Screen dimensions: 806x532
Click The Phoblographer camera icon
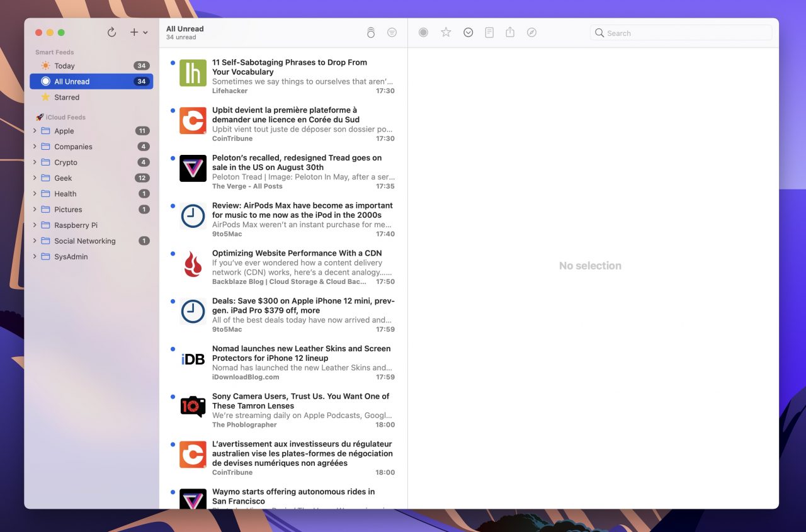pos(193,407)
